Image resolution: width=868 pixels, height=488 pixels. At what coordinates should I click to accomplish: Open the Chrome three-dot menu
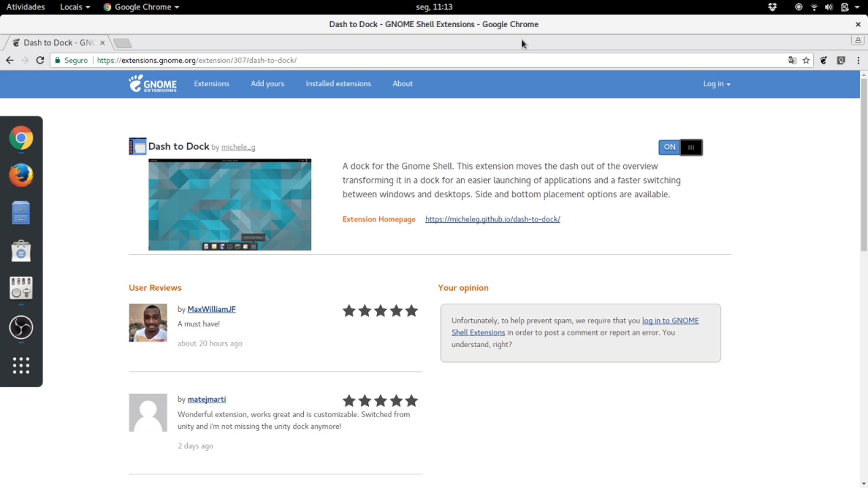tap(858, 60)
